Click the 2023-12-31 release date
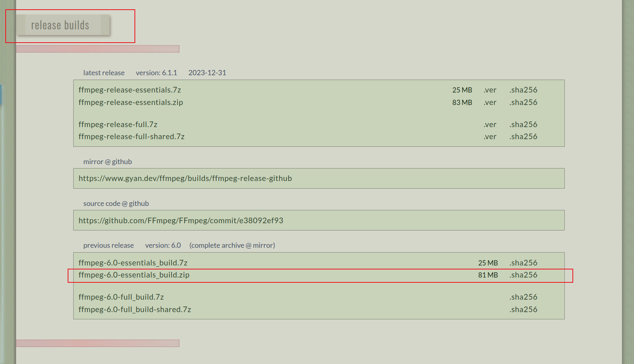 (x=207, y=73)
